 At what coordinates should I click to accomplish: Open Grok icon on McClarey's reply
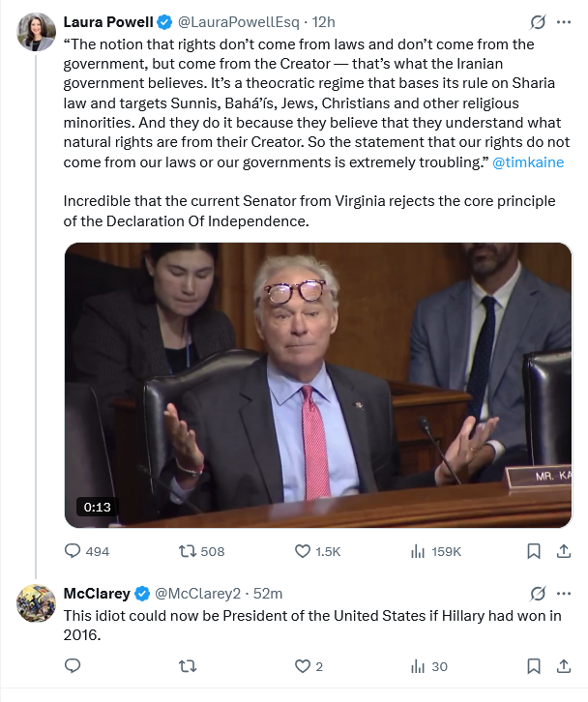click(x=538, y=594)
